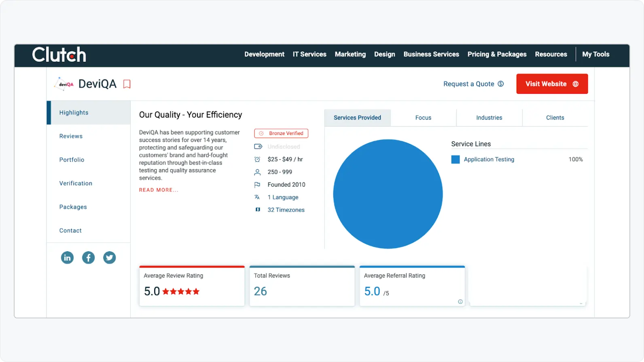Bookmark DeviQA with the bookmark icon

point(127,84)
